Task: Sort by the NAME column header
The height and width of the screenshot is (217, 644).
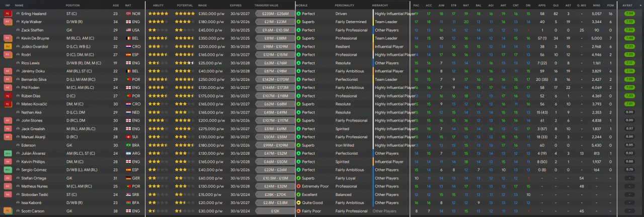Action: 19,5
